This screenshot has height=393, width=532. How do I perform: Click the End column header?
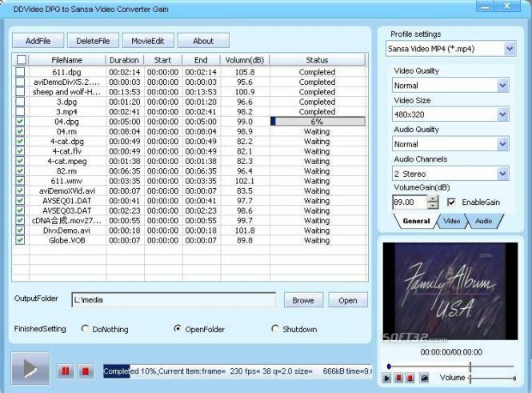[201, 60]
